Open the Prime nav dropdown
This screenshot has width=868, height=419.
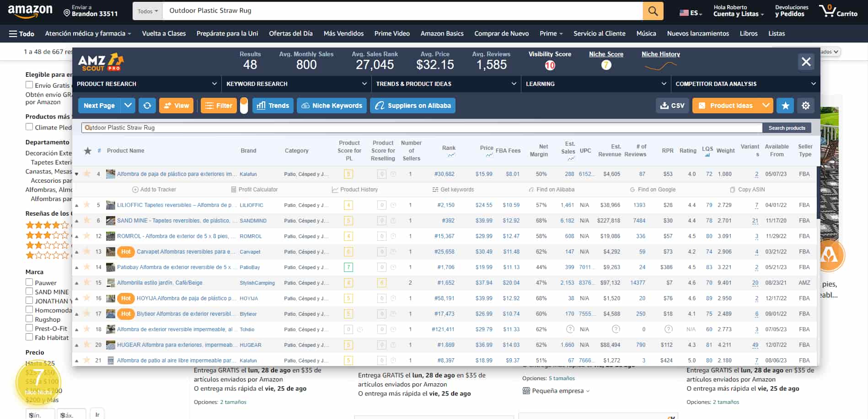pos(551,34)
